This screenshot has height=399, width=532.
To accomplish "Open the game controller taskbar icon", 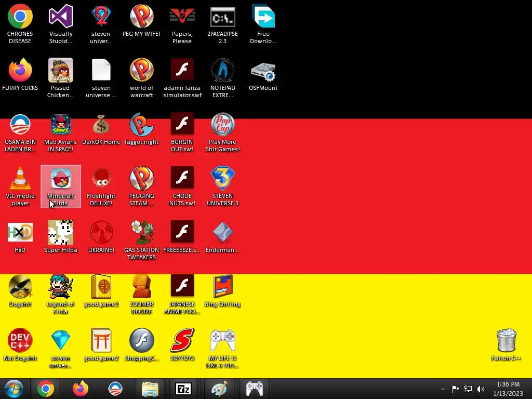I will pos(255,389).
